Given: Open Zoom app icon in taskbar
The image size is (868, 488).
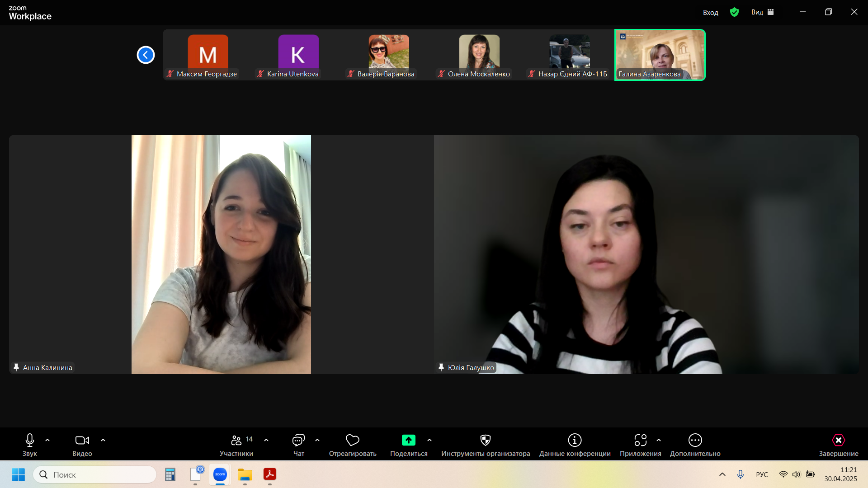Looking at the screenshot, I should [x=220, y=474].
